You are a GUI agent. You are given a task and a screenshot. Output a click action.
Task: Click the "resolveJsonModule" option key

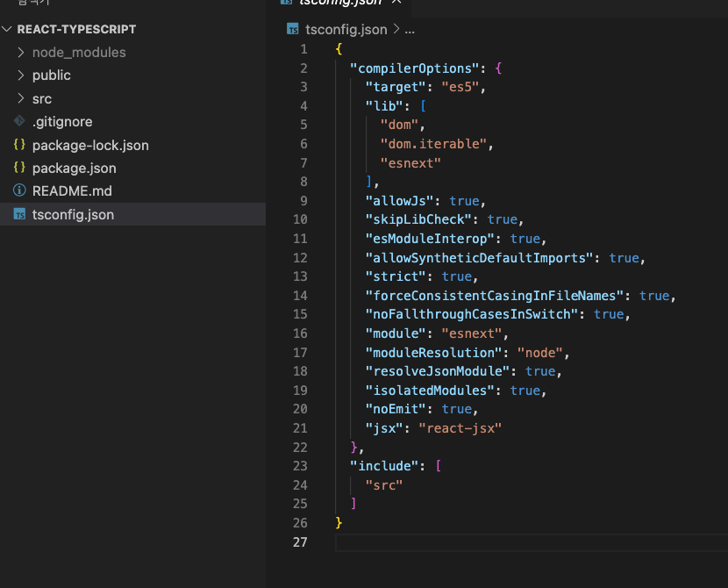[438, 371]
